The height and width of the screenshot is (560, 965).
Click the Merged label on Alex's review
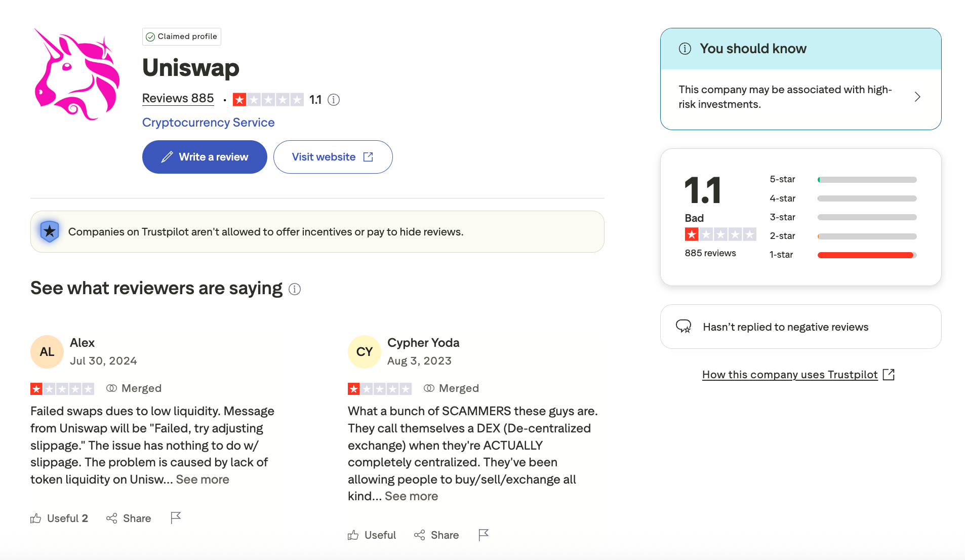point(134,388)
